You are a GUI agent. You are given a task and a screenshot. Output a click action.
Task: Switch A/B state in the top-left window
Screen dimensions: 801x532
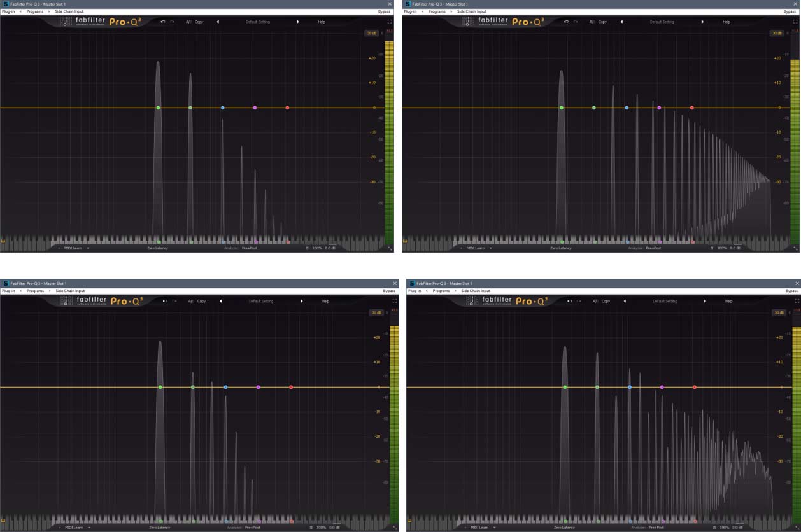point(188,22)
